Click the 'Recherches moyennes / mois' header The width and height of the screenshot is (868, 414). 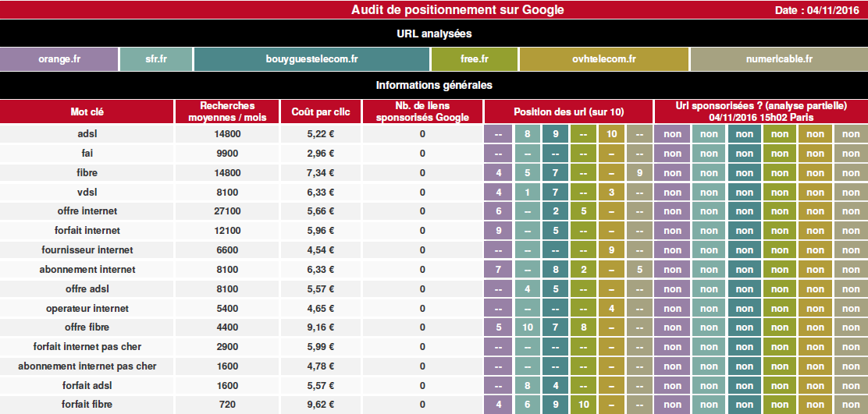click(x=227, y=111)
